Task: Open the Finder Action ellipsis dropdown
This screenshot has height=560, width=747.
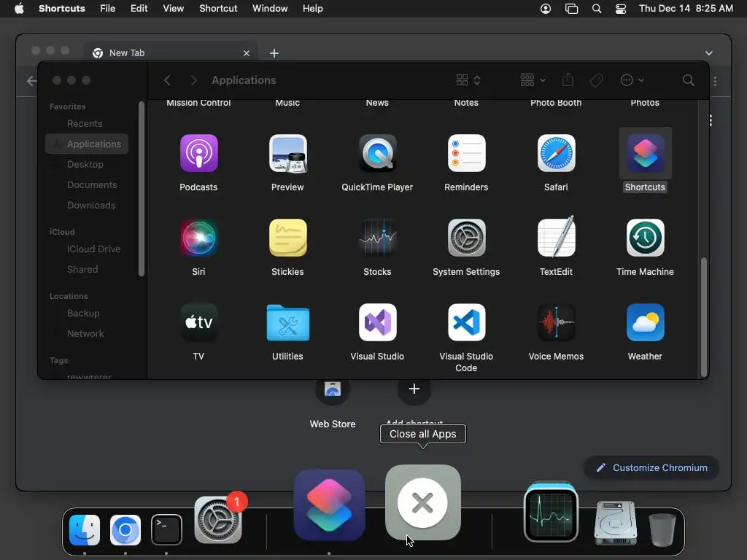Action: tap(632, 80)
